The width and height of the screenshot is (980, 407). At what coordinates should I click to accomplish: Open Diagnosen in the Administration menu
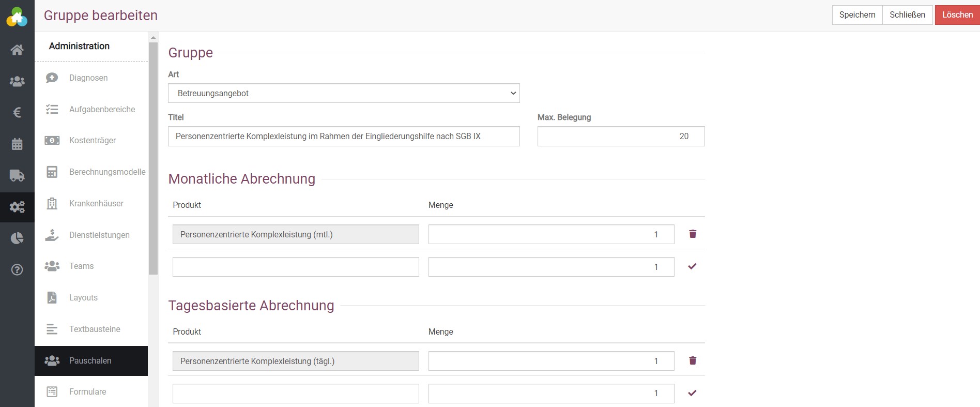click(x=88, y=78)
